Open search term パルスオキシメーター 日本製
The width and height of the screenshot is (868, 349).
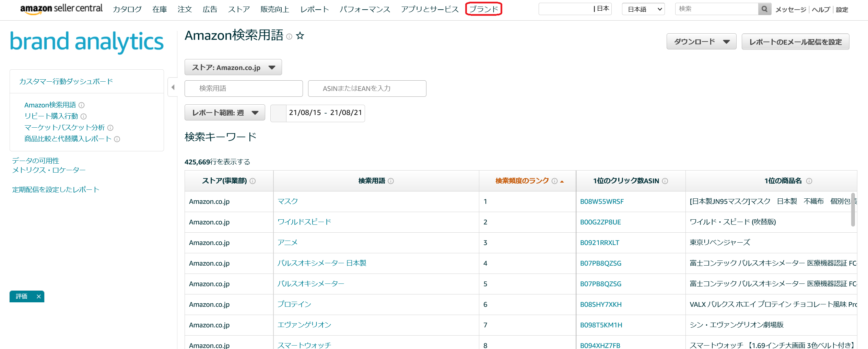[322, 263]
